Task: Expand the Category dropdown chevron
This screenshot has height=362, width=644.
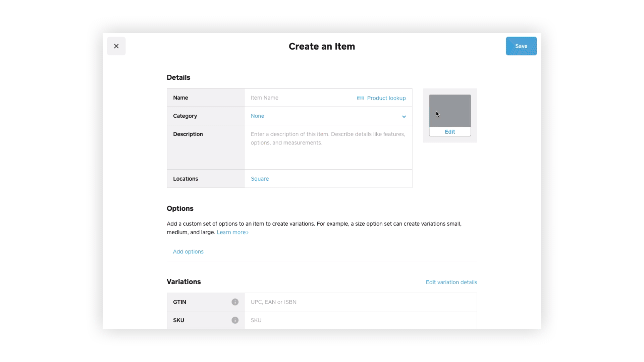Action: click(x=404, y=116)
